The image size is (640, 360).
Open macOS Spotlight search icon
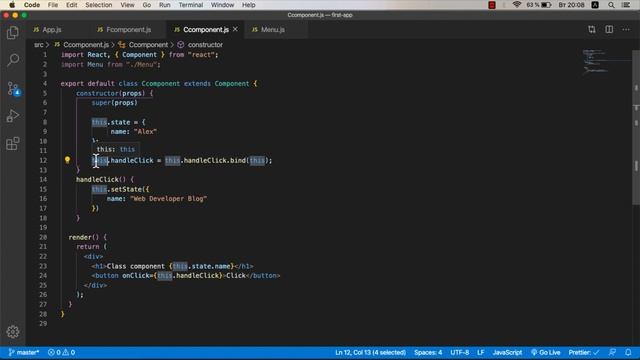[611, 5]
